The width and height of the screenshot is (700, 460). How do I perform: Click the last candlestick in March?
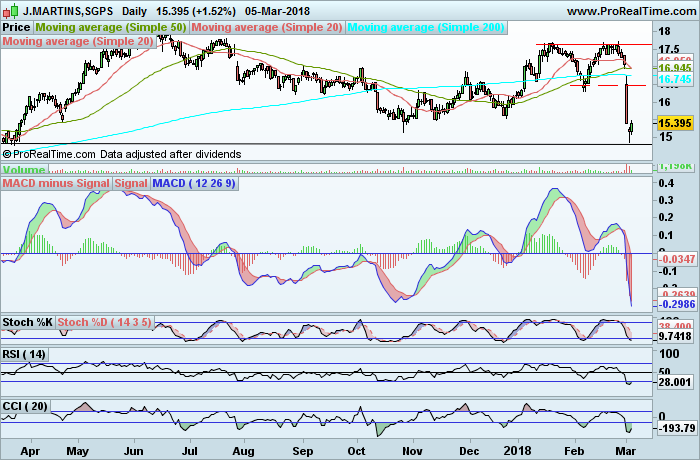click(632, 126)
